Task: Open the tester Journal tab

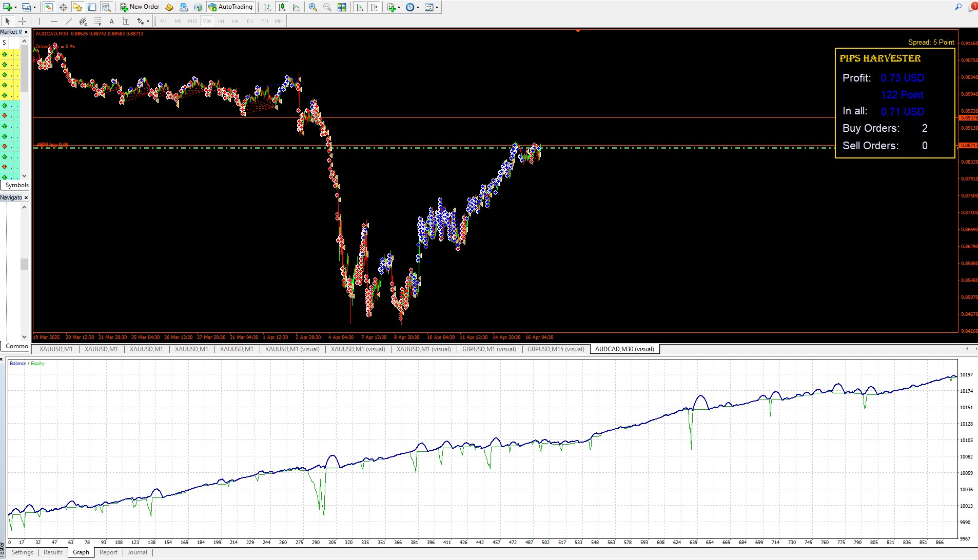Action: tap(137, 552)
